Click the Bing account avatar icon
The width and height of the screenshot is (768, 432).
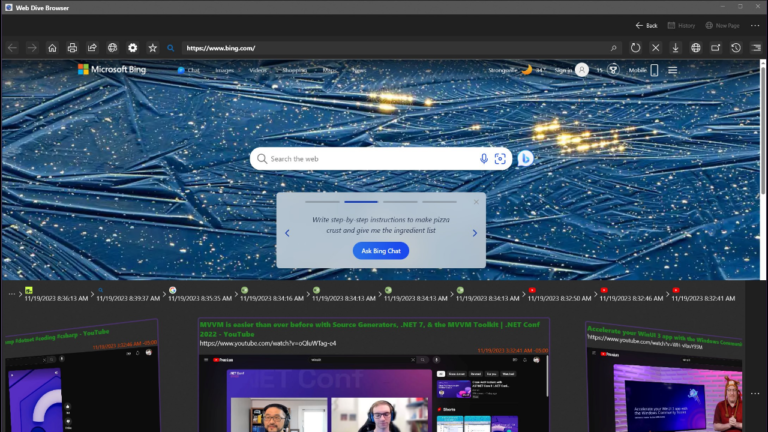(582, 70)
